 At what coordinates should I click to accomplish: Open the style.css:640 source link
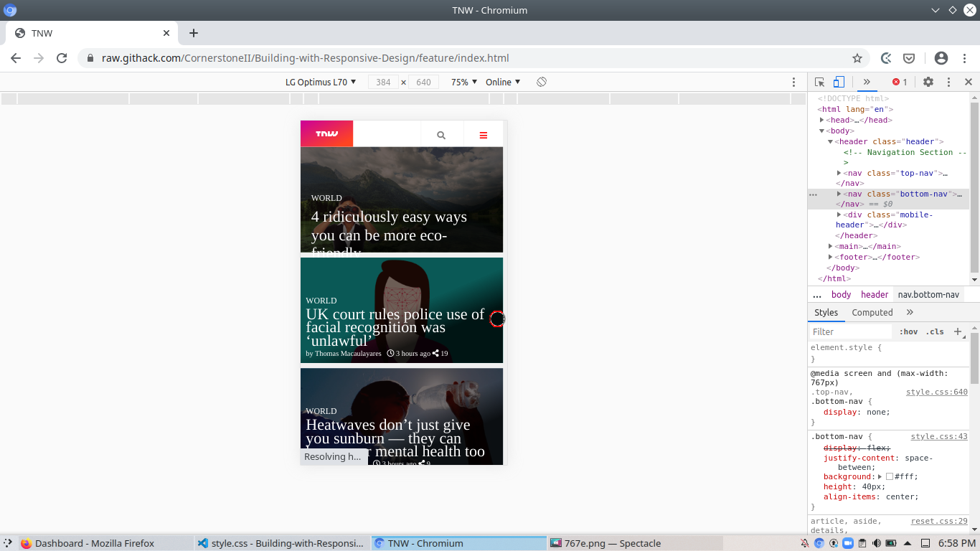(x=937, y=392)
